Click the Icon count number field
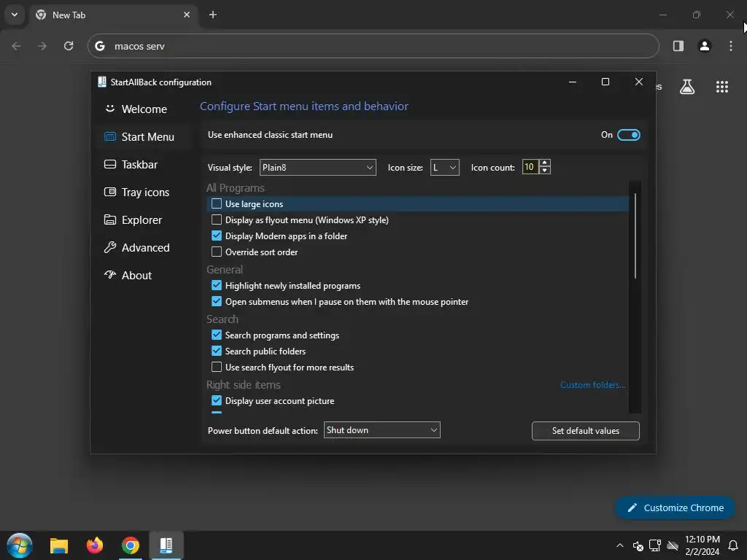747x560 pixels. click(x=530, y=167)
